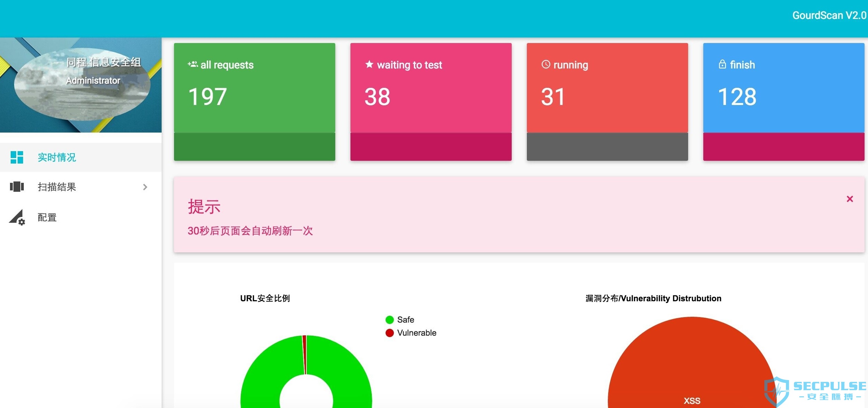Click the GourdScan V2.0 title link
The width and height of the screenshot is (868, 408).
click(x=829, y=15)
